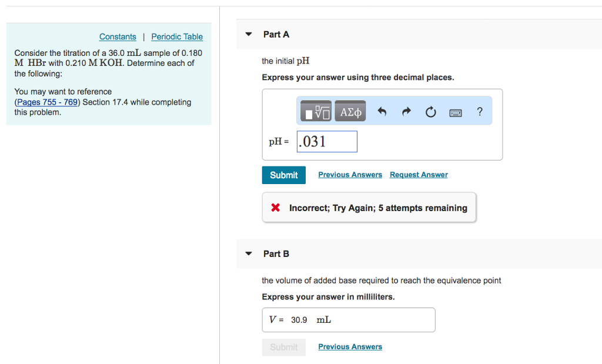Open the Constants link
This screenshot has height=364, width=602.
coord(118,36)
